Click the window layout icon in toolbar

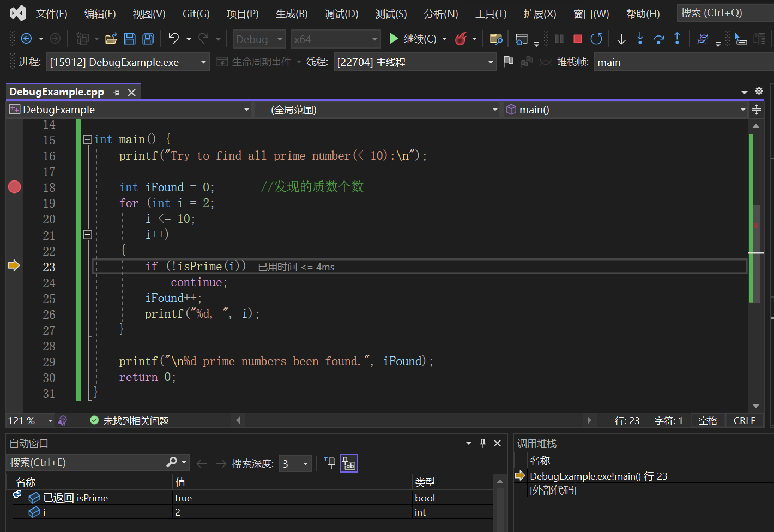coord(522,39)
